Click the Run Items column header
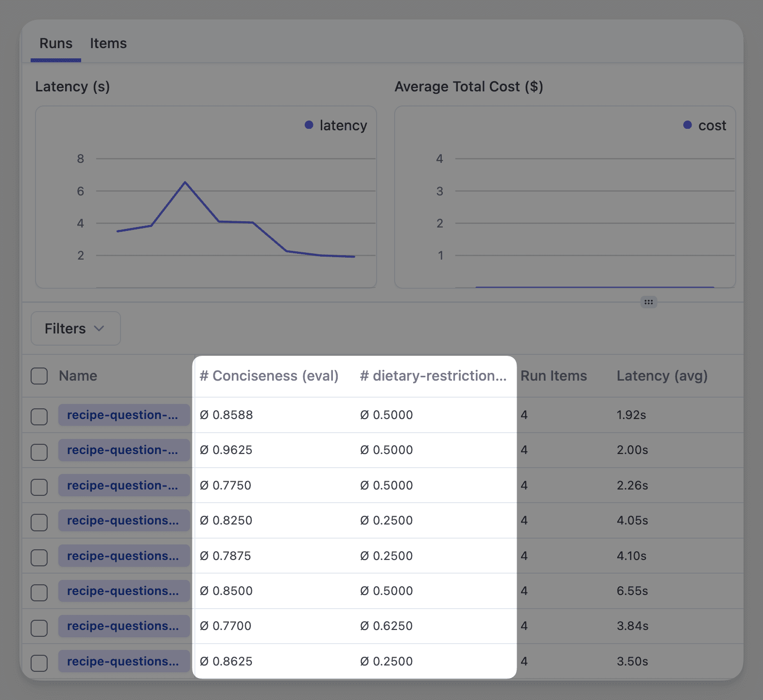Viewport: 763px width, 700px height. [x=554, y=376]
